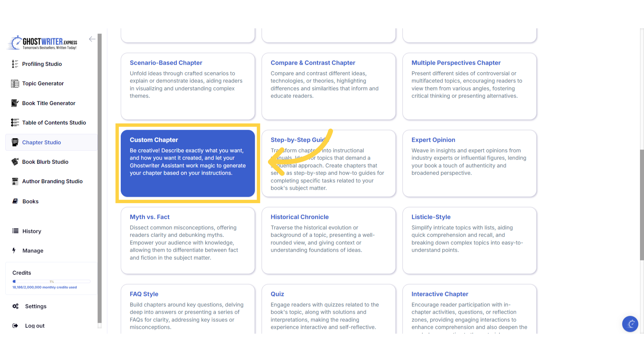Collapse sidebar with the back arrow
This screenshot has height=362, width=644.
(x=92, y=39)
